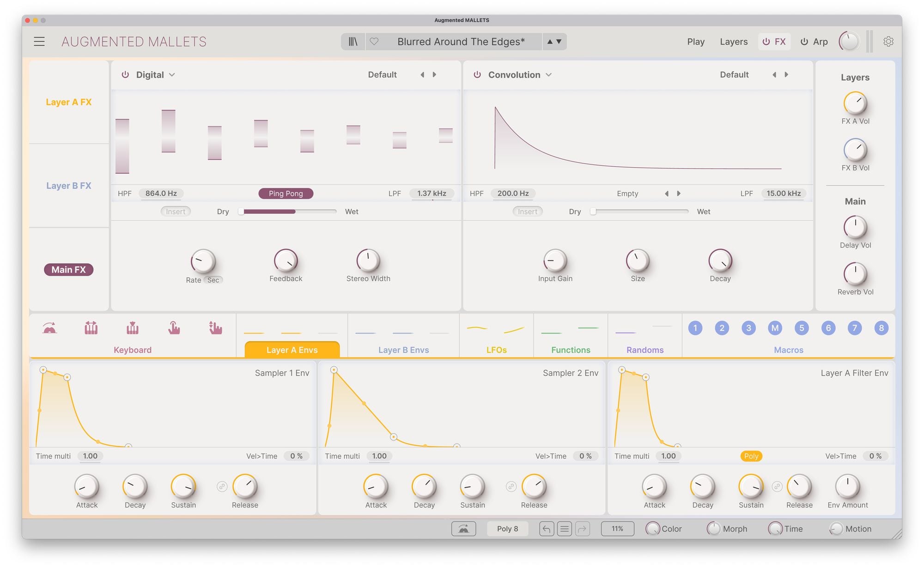Image resolution: width=924 pixels, height=568 pixels.
Task: Select the next Convolution preset
Action: coord(786,75)
